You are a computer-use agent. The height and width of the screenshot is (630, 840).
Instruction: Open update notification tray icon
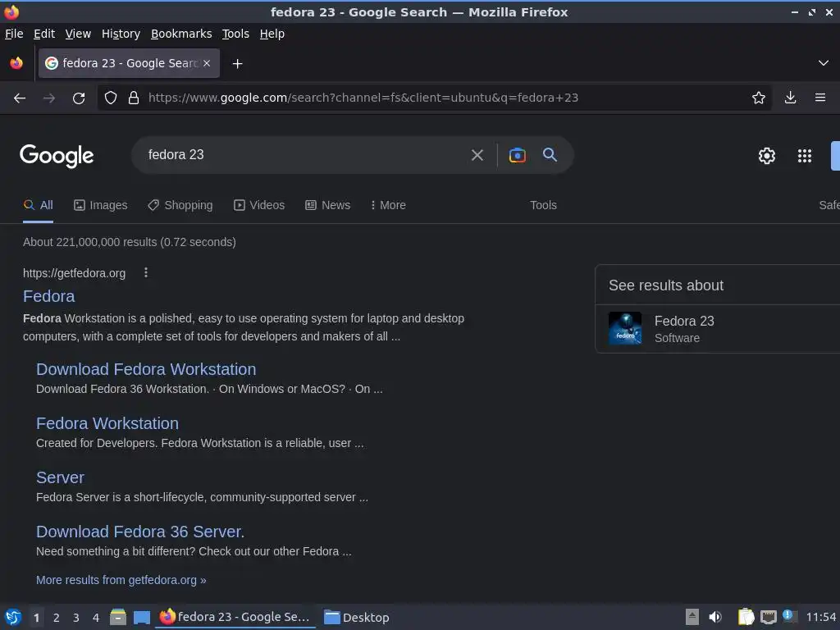click(789, 616)
